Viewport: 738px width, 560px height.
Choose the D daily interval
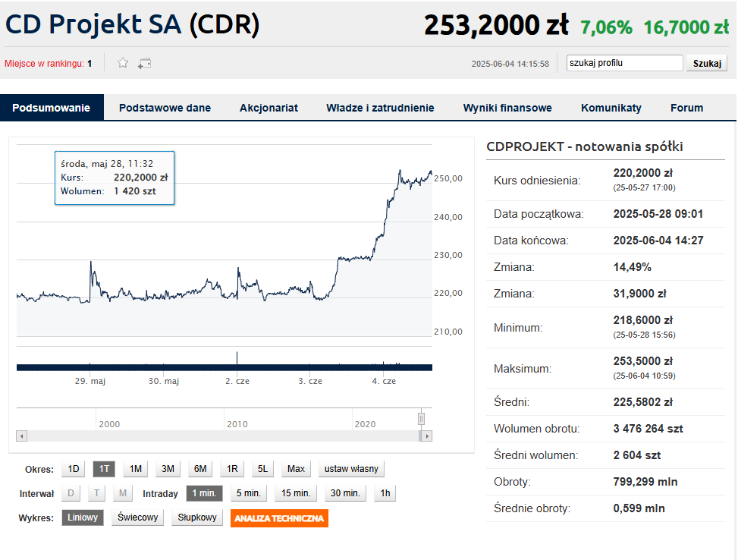pos(71,493)
